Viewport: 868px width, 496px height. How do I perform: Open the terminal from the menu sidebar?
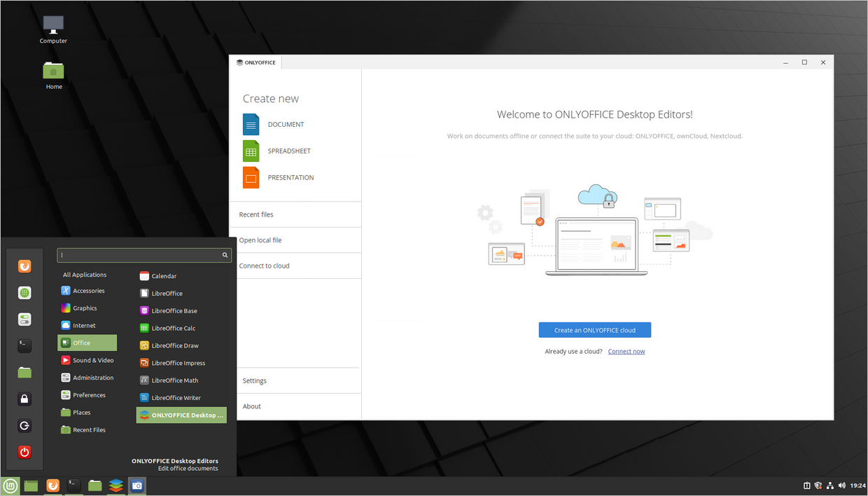coord(24,345)
